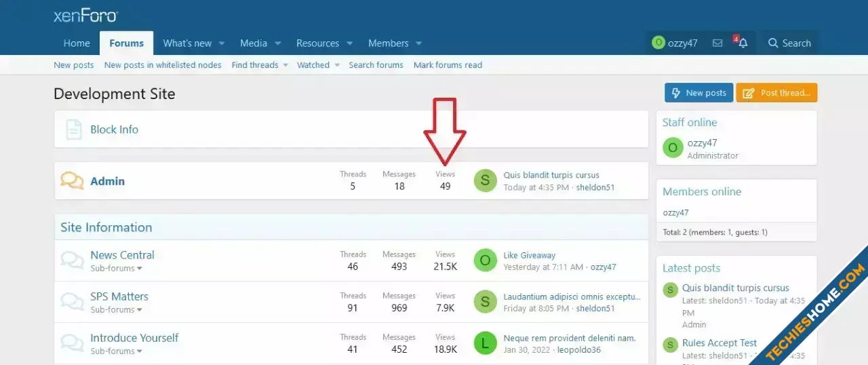Click ozzy47 avatar under Staff online

673,148
